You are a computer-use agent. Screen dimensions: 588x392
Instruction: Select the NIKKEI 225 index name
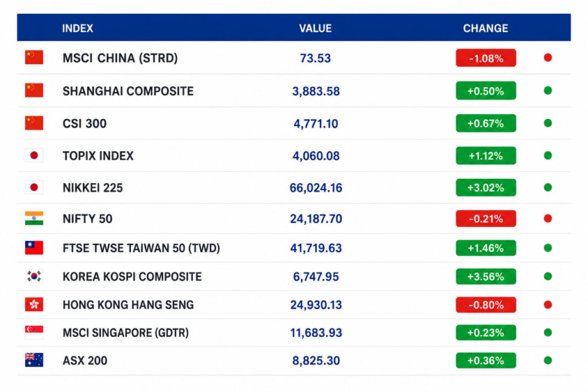(x=92, y=188)
